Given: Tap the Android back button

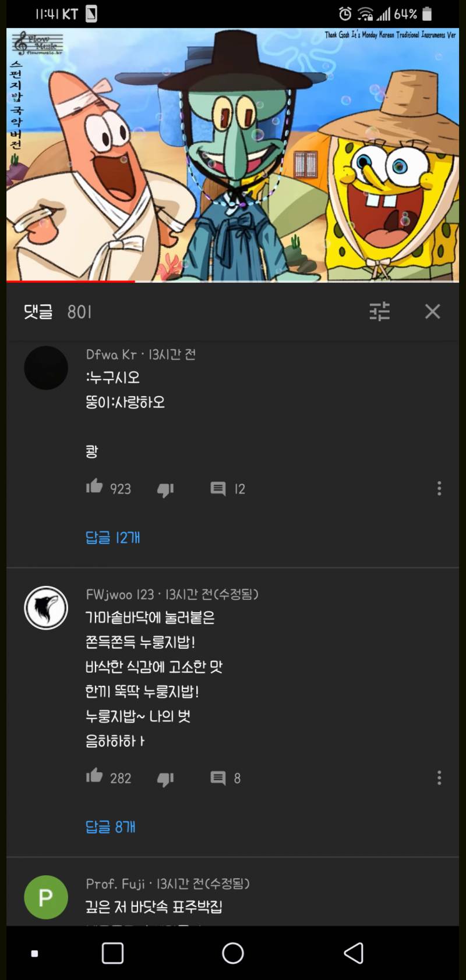Looking at the screenshot, I should pyautogui.click(x=354, y=953).
